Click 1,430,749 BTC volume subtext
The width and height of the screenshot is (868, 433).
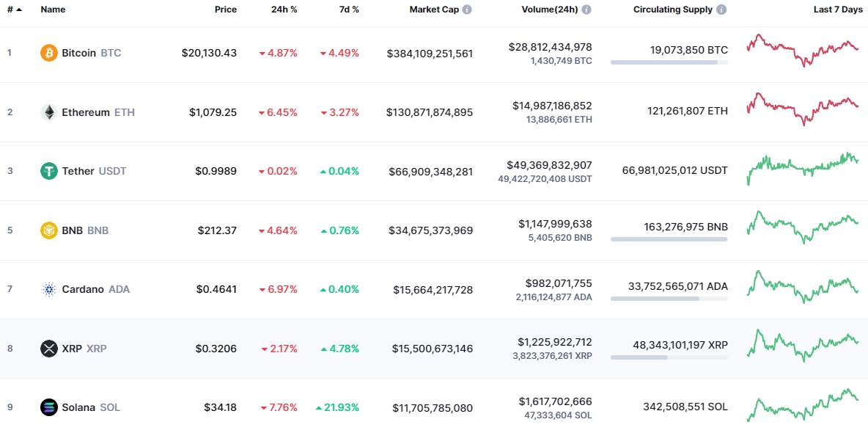click(562, 61)
